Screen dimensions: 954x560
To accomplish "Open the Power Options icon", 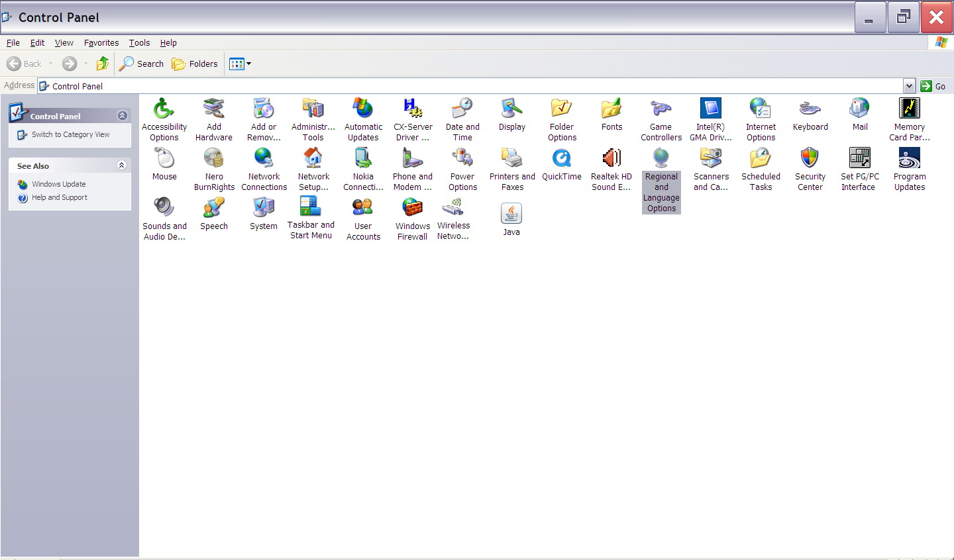I will point(462,159).
